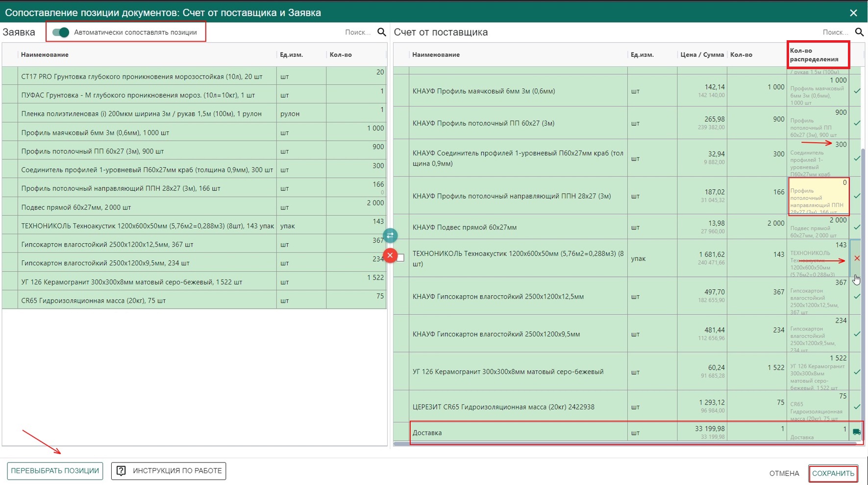Click Кол-во header in Заявка table
This screenshot has height=485, width=868.
[x=341, y=54]
